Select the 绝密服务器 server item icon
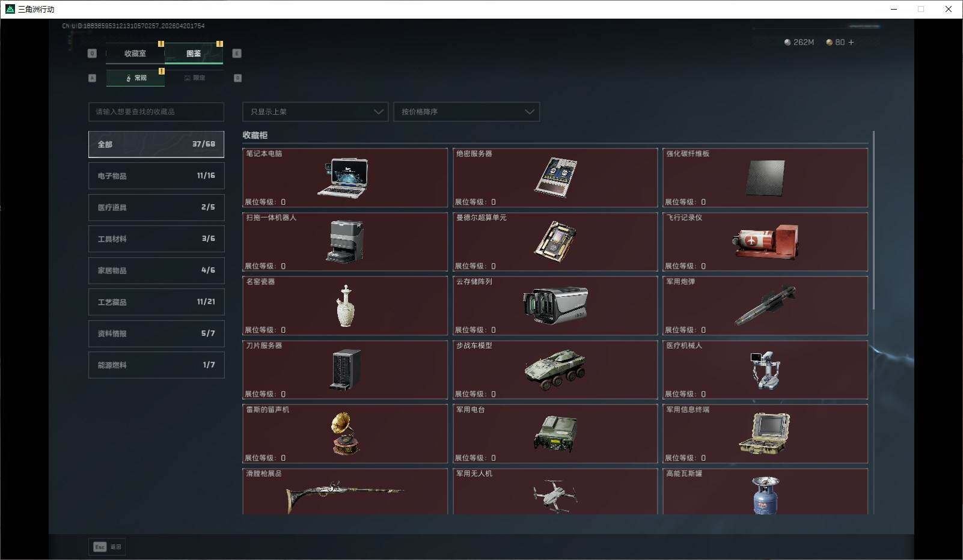The image size is (963, 560). coord(555,177)
